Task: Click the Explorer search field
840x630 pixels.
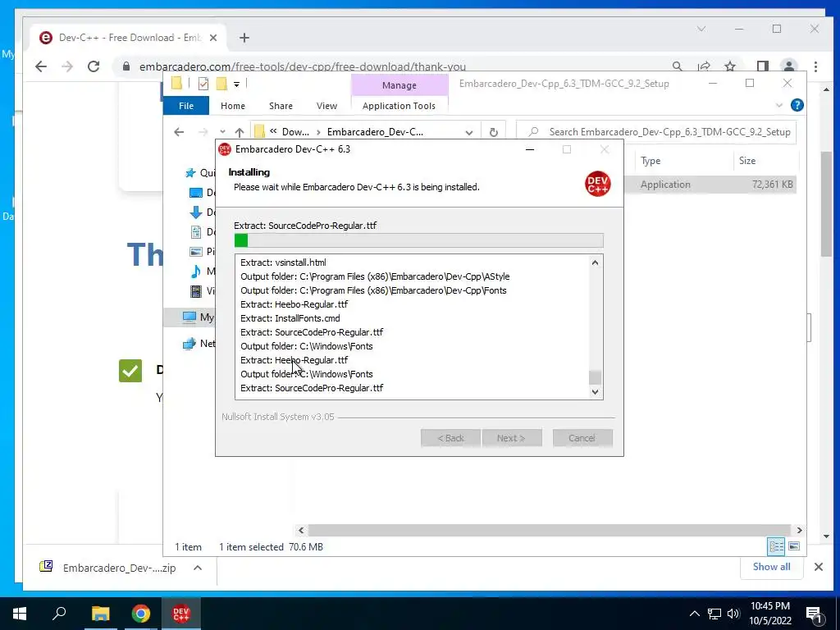Action: click(x=656, y=132)
